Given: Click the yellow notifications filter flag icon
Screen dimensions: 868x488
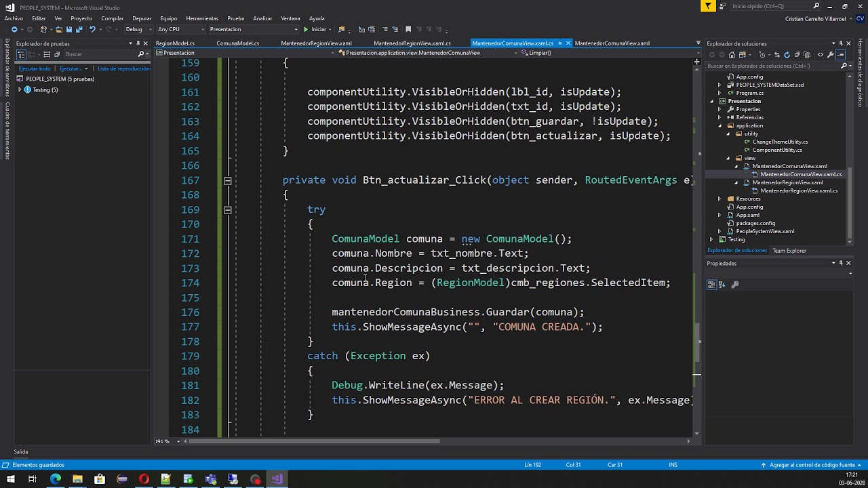Looking at the screenshot, I should click(708, 6).
